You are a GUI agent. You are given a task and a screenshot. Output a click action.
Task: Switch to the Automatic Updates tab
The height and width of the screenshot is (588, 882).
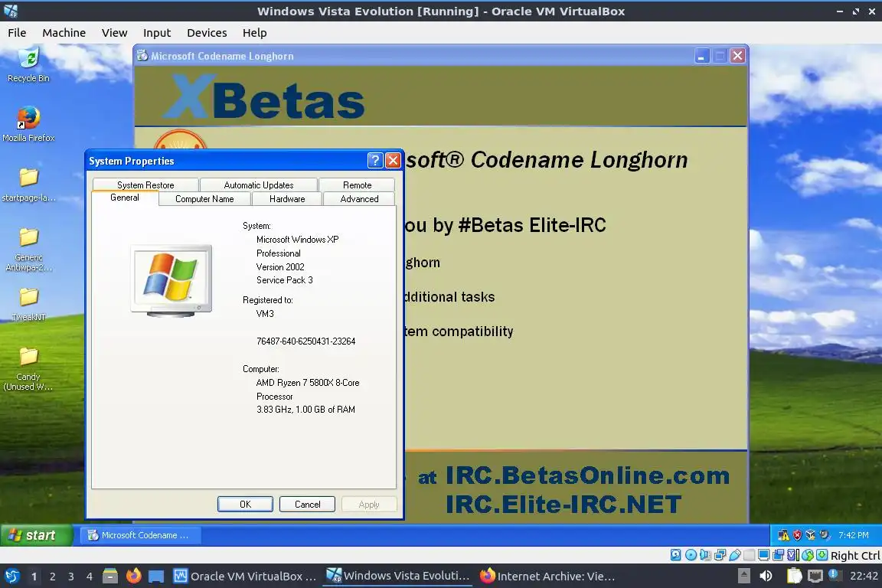coord(259,185)
